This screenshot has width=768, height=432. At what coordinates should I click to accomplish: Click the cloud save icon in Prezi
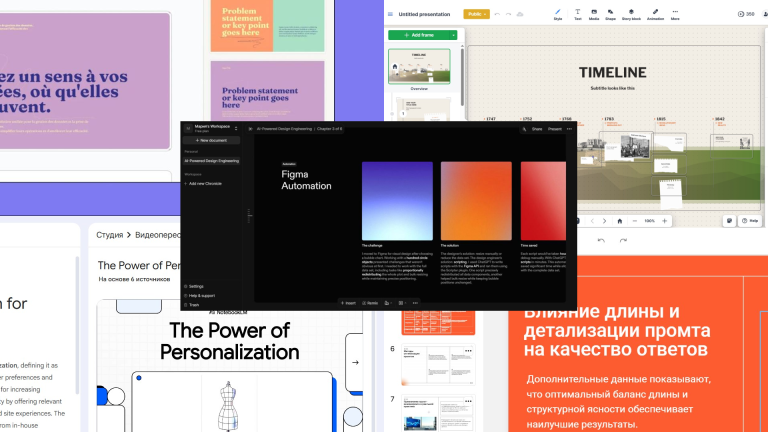520,14
